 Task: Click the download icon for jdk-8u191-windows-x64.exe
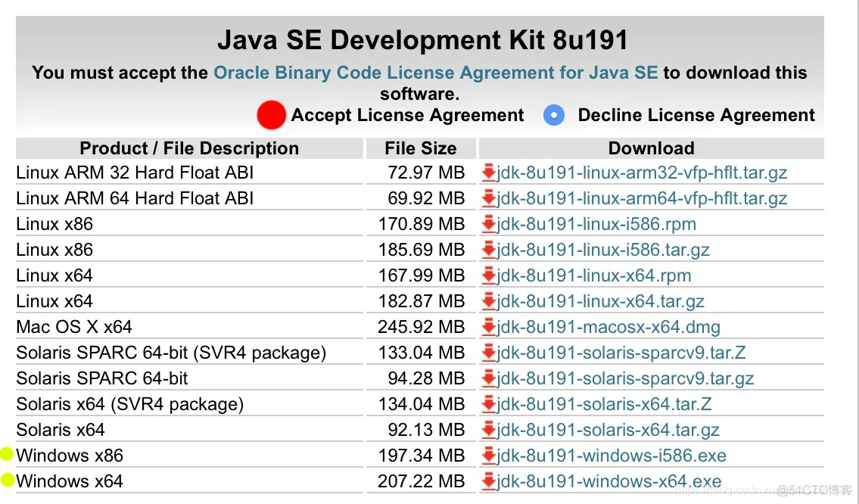coord(488,481)
